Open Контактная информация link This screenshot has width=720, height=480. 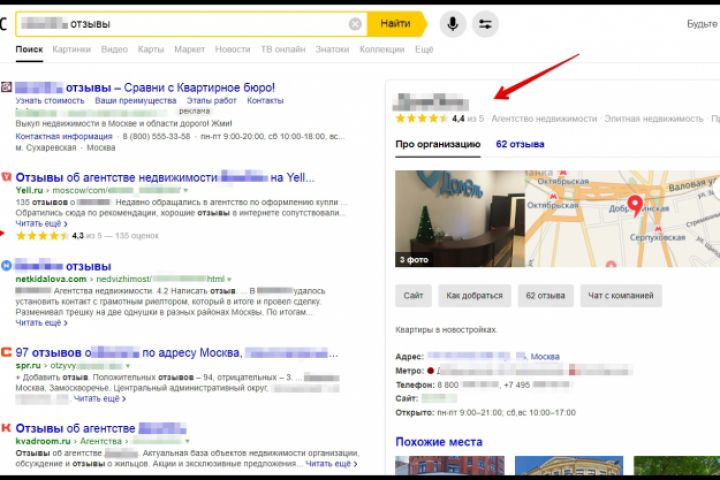[x=64, y=136]
